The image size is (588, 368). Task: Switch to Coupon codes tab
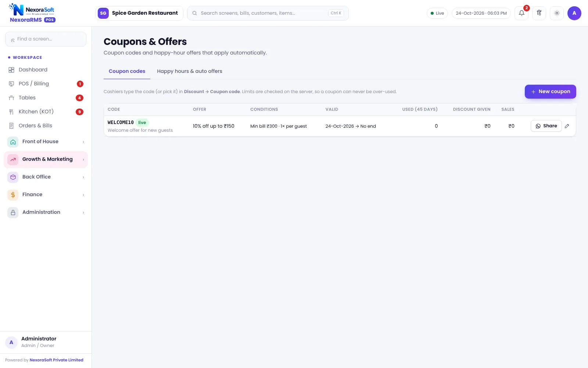(x=127, y=71)
